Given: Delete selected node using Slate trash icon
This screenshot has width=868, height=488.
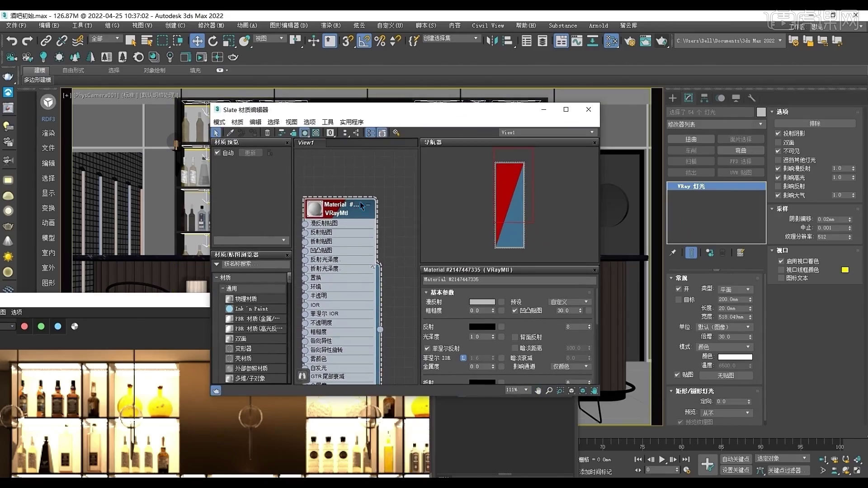Looking at the screenshot, I should click(267, 132).
